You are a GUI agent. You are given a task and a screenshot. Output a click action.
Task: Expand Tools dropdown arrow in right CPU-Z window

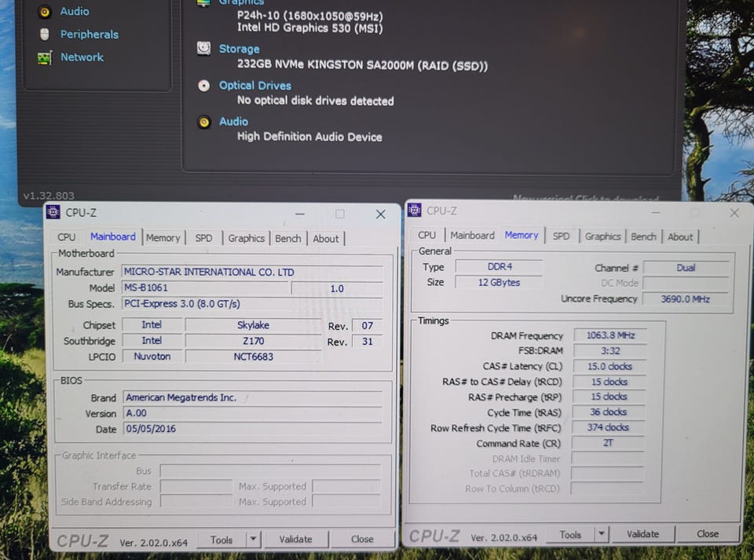coord(601,534)
